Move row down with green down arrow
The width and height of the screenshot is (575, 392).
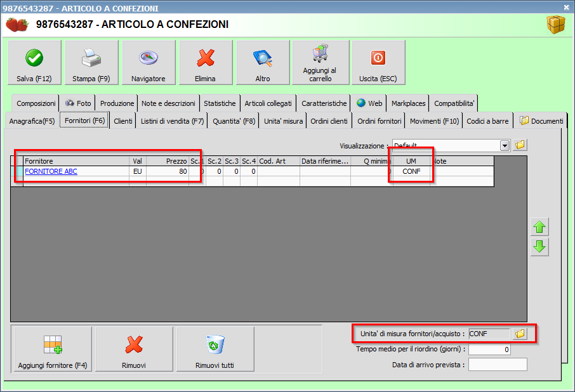[539, 247]
